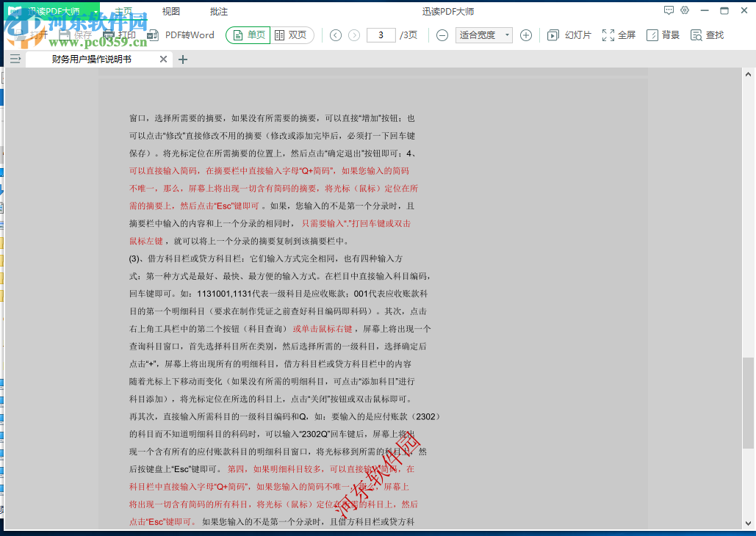
Task: Open a new document tab with plus
Action: tap(182, 59)
